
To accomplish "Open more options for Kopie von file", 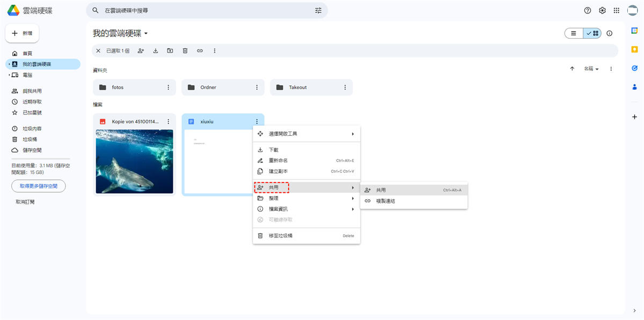I will coord(168,122).
